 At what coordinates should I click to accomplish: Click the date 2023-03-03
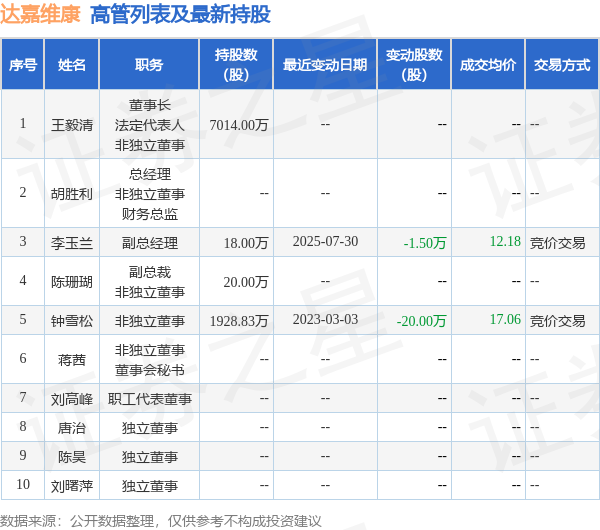325,320
